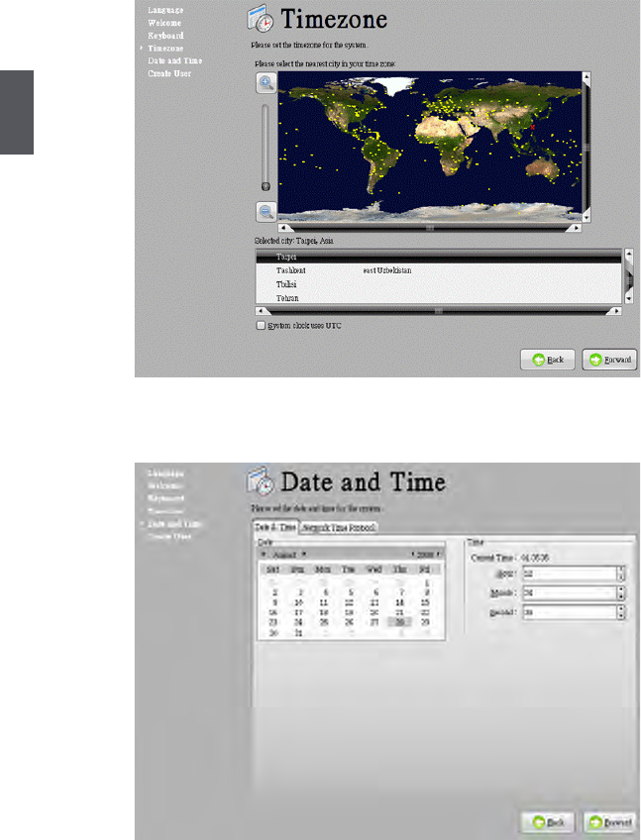Click 'Date and Time' in lower screen sidebar
The image size is (641, 840).
click(175, 523)
